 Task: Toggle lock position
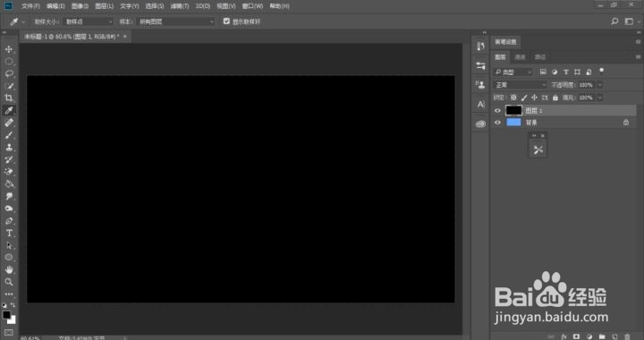coord(534,98)
